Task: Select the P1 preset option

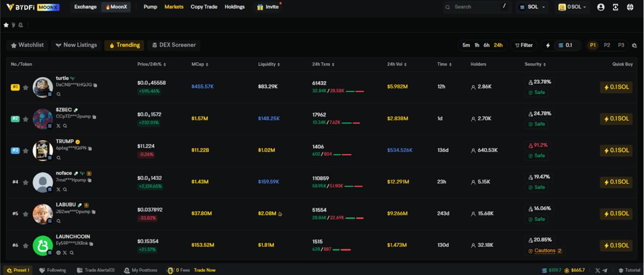Action: [593, 45]
